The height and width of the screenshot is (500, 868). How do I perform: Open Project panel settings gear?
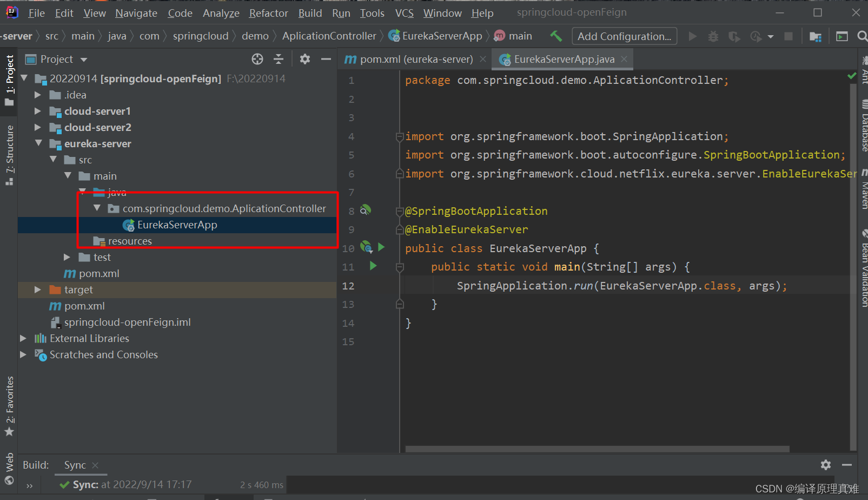[x=305, y=59]
